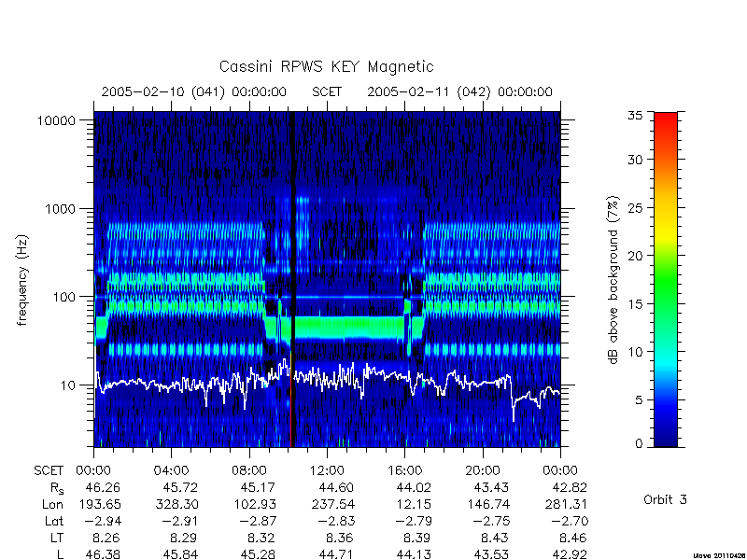Click the LT value '8.26'
The width and height of the screenshot is (747, 560).
pyautogui.click(x=106, y=538)
